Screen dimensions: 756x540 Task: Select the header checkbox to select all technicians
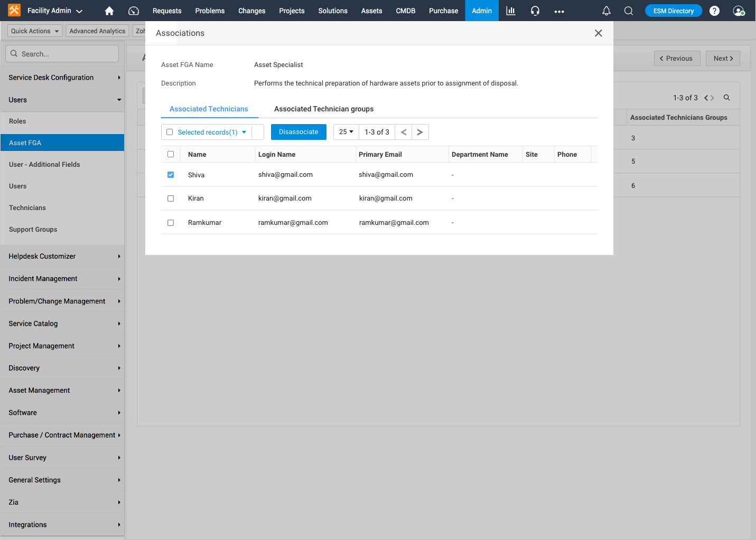(x=171, y=154)
